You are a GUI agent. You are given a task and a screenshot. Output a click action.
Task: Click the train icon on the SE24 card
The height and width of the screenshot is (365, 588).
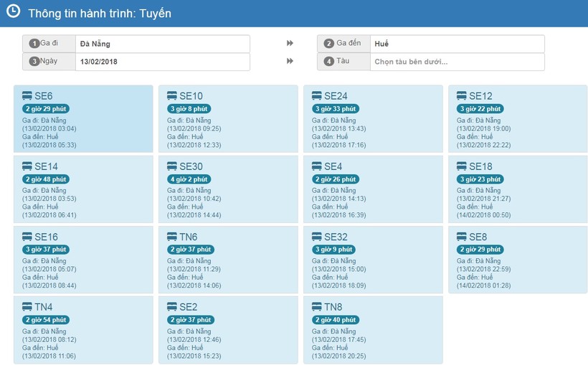pyautogui.click(x=317, y=96)
